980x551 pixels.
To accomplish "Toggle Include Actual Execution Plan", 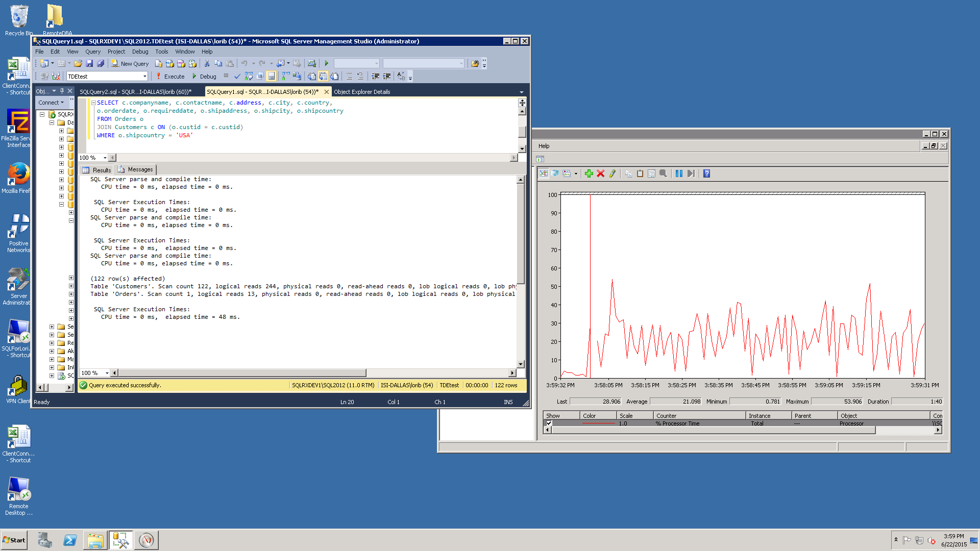I will pyautogui.click(x=286, y=77).
